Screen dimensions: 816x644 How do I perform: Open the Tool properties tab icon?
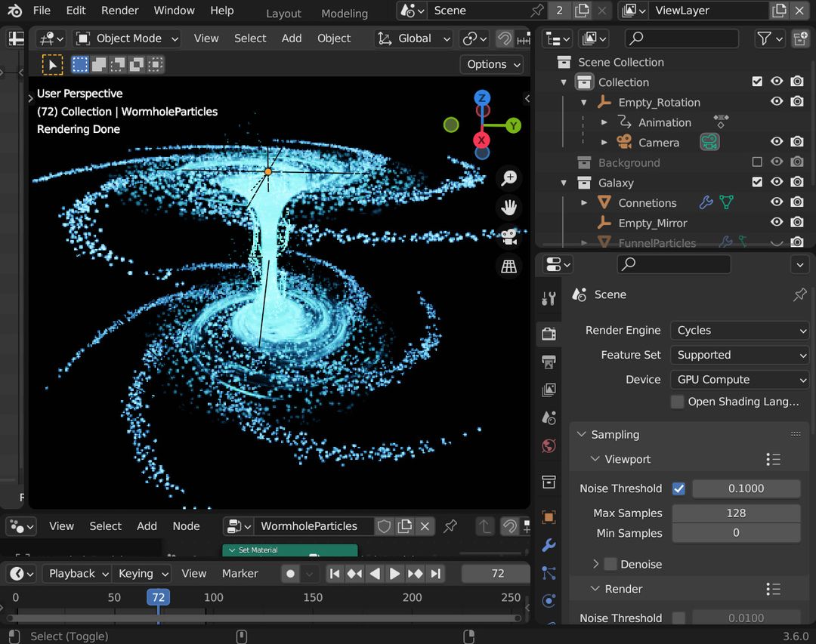tap(549, 298)
